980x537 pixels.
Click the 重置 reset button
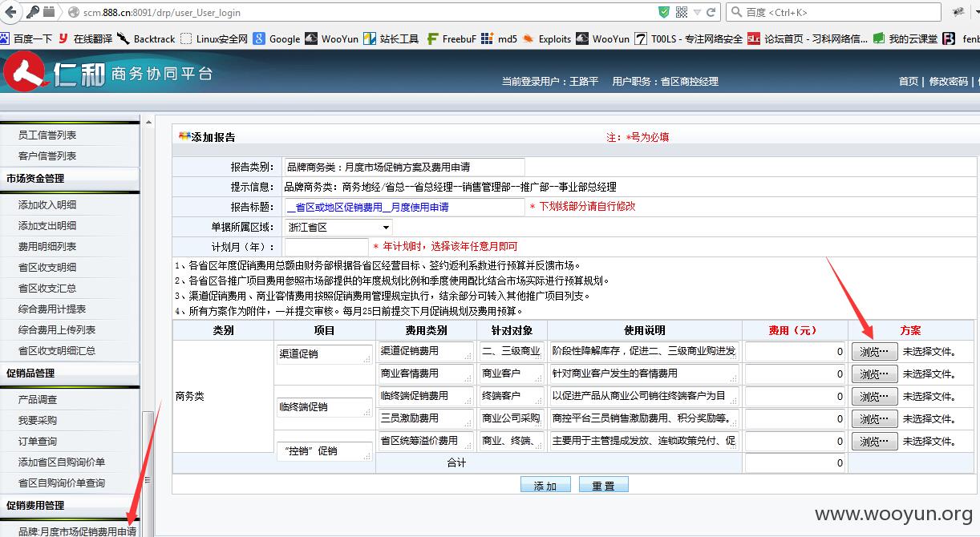[x=603, y=485]
